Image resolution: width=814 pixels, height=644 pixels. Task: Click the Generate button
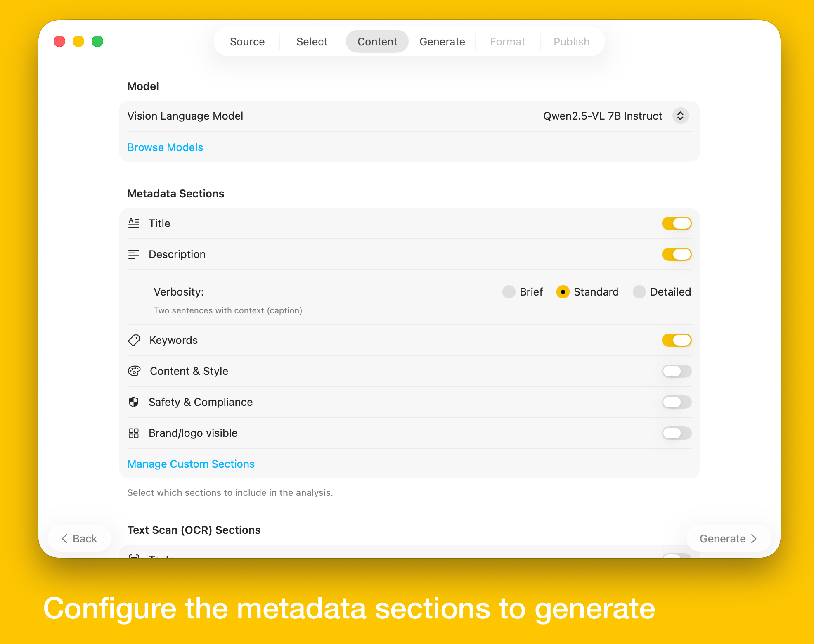tap(728, 538)
